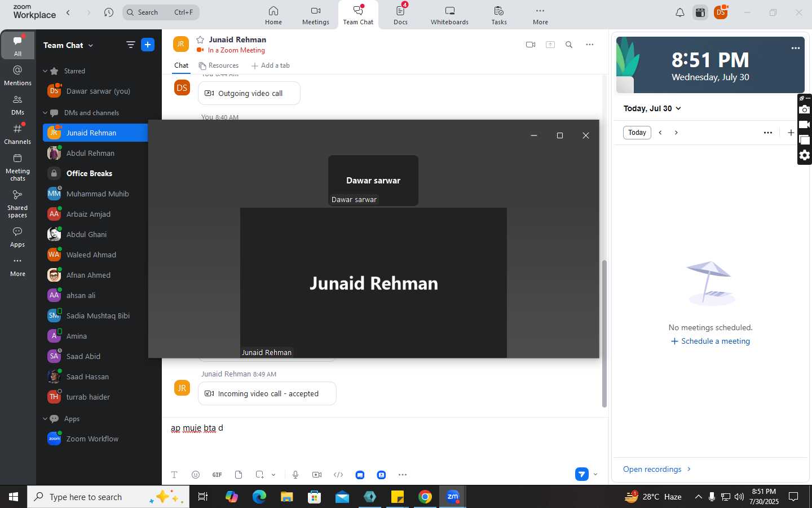This screenshot has height=508, width=812.
Task: Search within the Junaid Rehman chat
Action: 569,45
